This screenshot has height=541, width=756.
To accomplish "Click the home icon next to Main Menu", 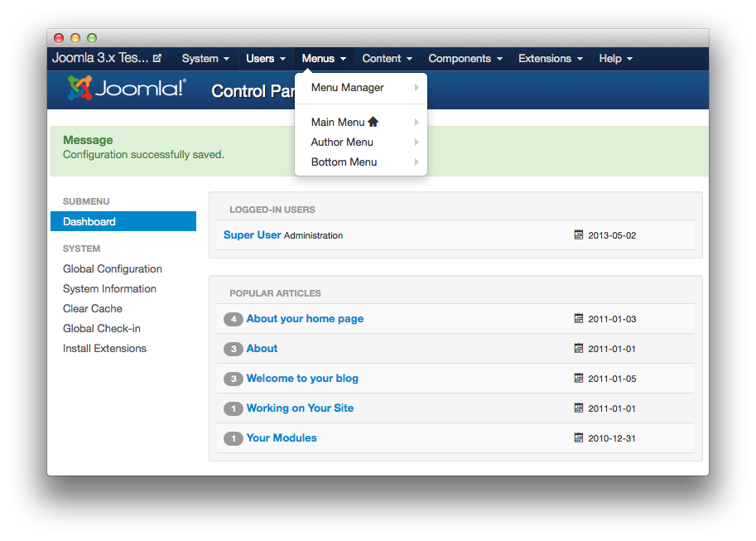I will (373, 122).
